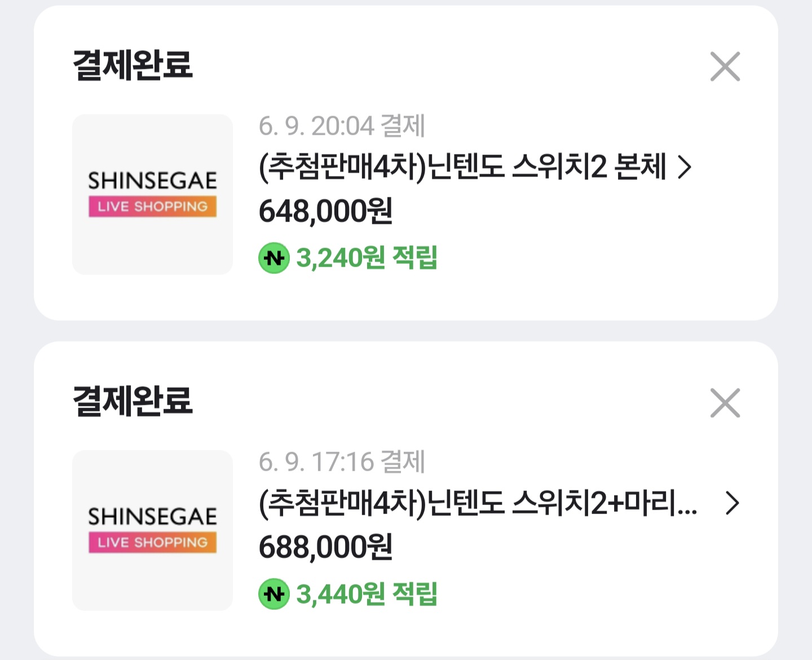This screenshot has height=660, width=812.
Task: Select the 648,000원 price text
Action: (x=325, y=211)
